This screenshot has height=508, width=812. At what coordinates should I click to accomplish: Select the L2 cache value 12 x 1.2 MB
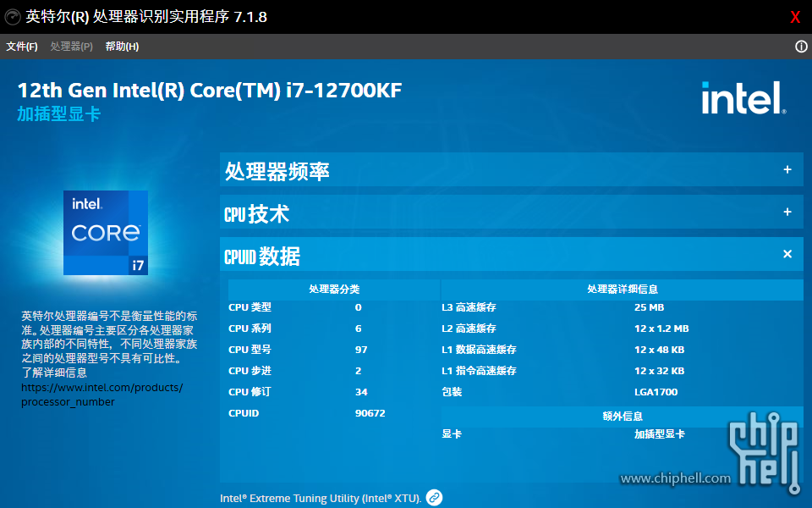[x=661, y=329]
